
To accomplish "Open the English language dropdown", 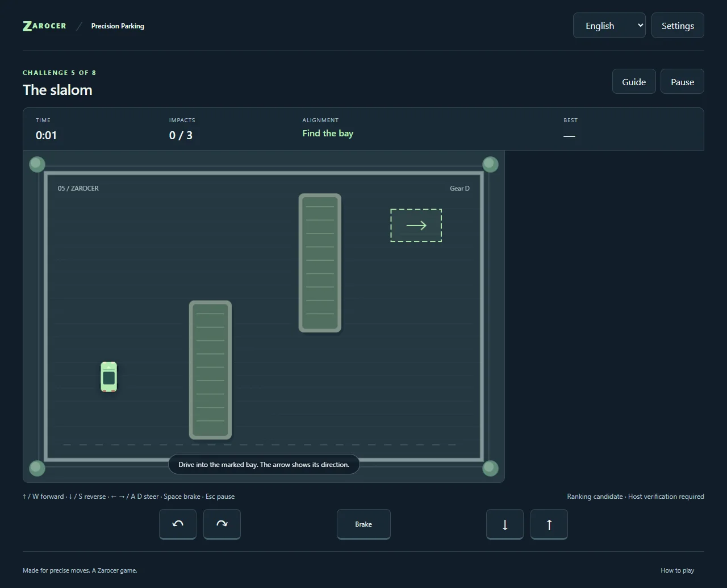I will [x=609, y=26].
